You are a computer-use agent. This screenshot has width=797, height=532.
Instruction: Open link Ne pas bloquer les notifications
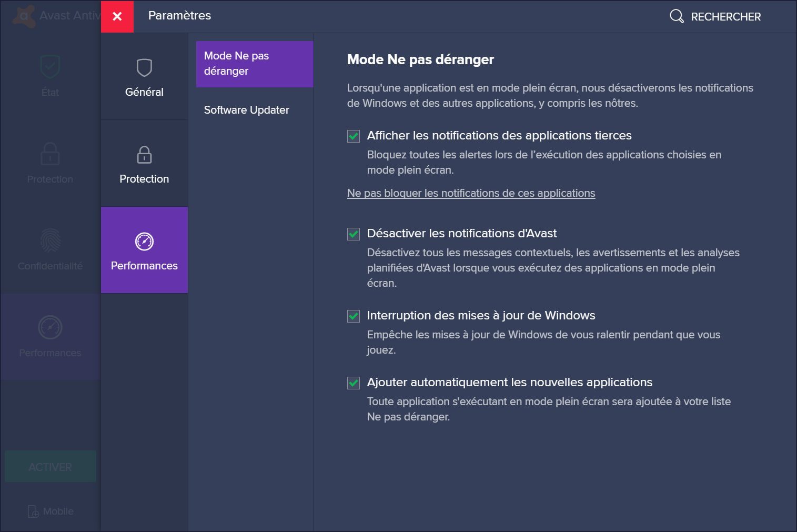[471, 193]
